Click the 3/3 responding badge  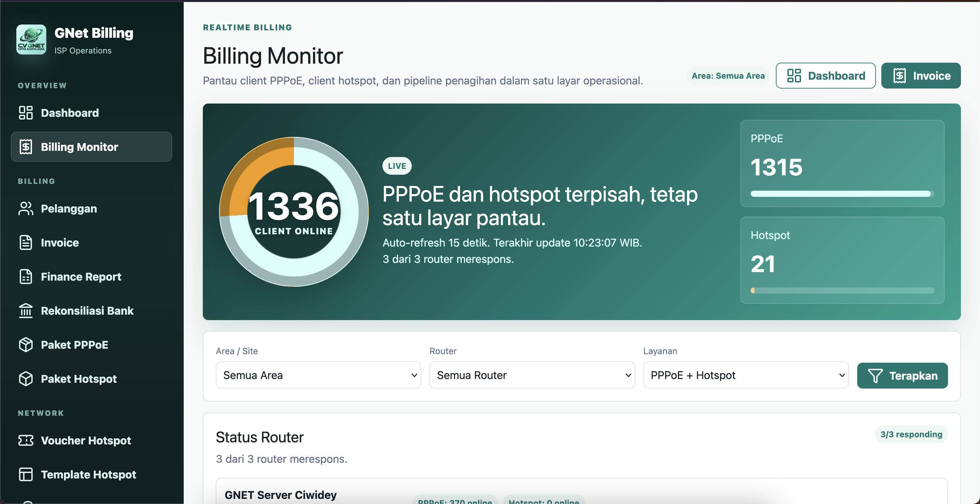click(x=911, y=434)
